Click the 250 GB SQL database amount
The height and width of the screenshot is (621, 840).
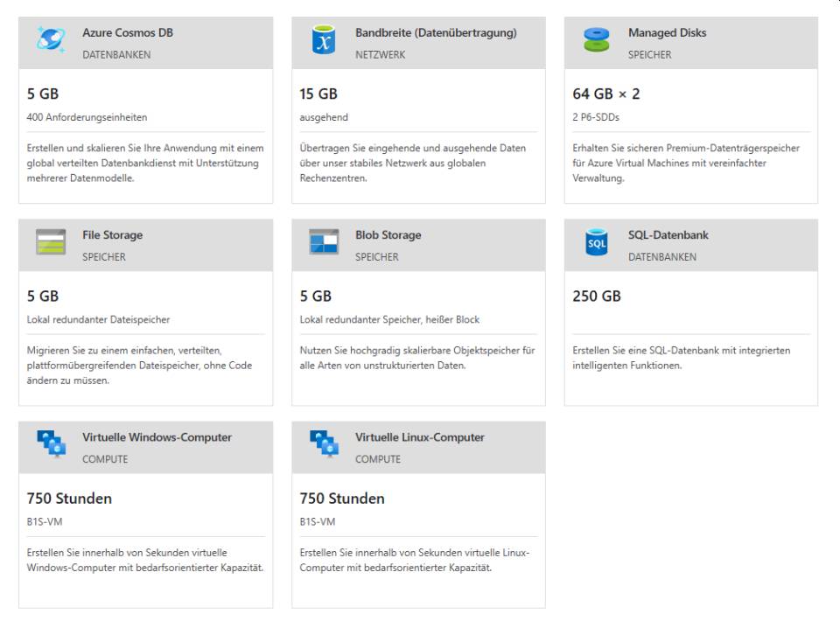[x=596, y=296]
